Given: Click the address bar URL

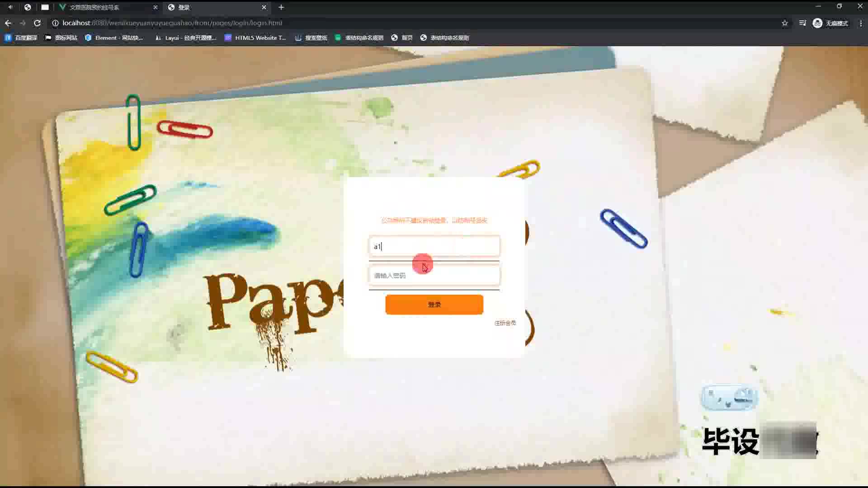Looking at the screenshot, I should point(172,23).
